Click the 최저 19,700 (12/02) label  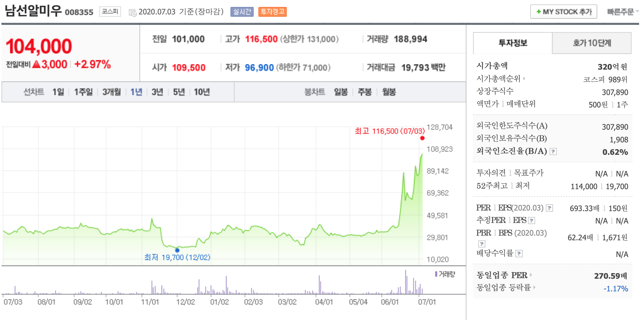pyautogui.click(x=177, y=257)
